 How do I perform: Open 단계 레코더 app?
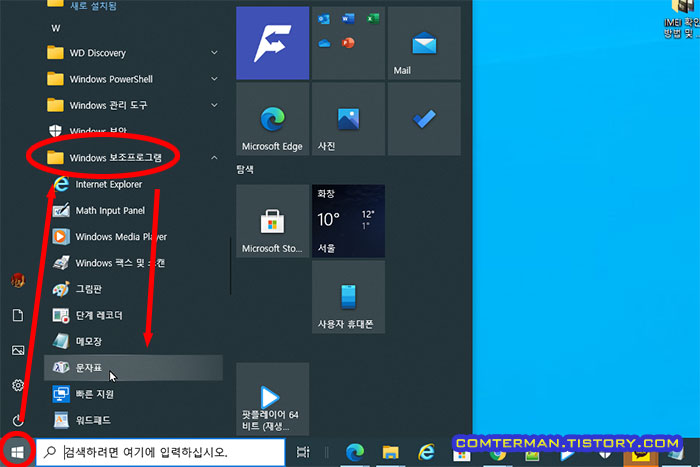(x=133, y=315)
